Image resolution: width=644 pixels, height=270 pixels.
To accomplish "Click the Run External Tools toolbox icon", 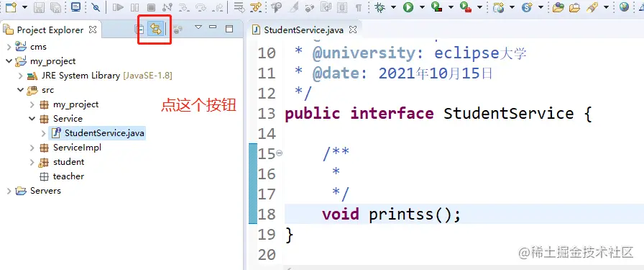I will pyautogui.click(x=465, y=7).
